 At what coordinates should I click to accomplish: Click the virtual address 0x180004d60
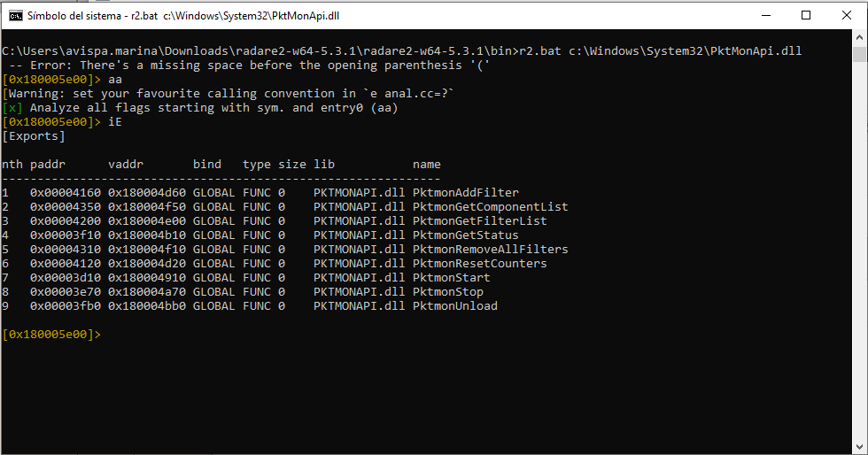pos(146,192)
